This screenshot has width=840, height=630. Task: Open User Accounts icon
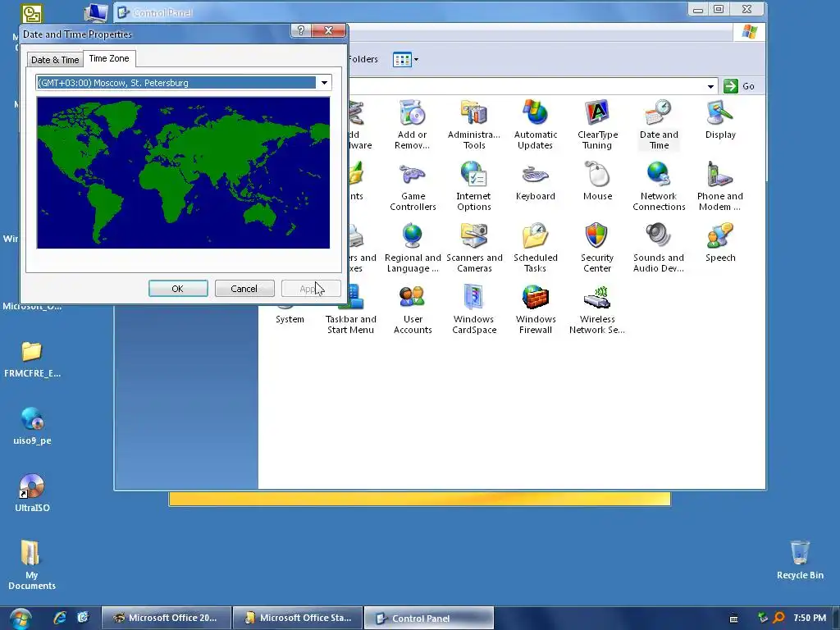click(x=413, y=309)
